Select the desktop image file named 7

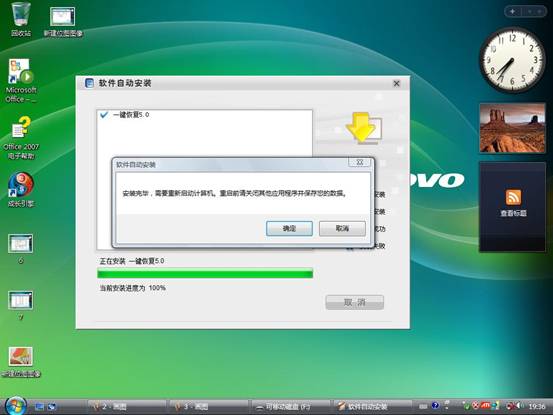21,305
